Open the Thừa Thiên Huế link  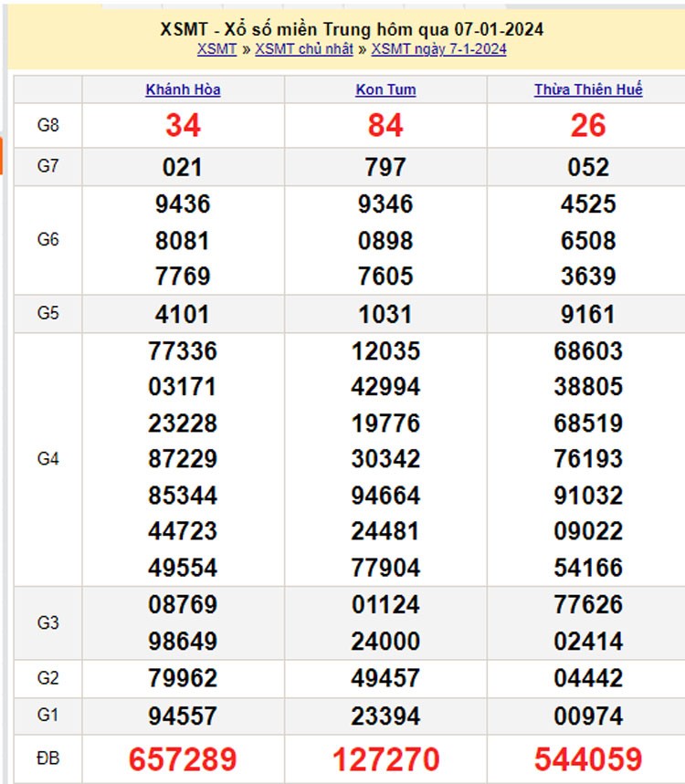click(x=588, y=89)
